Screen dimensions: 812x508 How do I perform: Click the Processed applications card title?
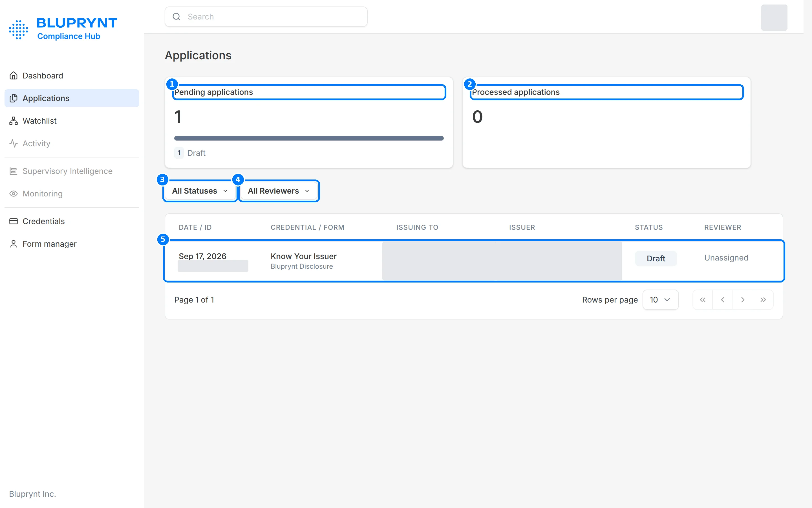516,92
